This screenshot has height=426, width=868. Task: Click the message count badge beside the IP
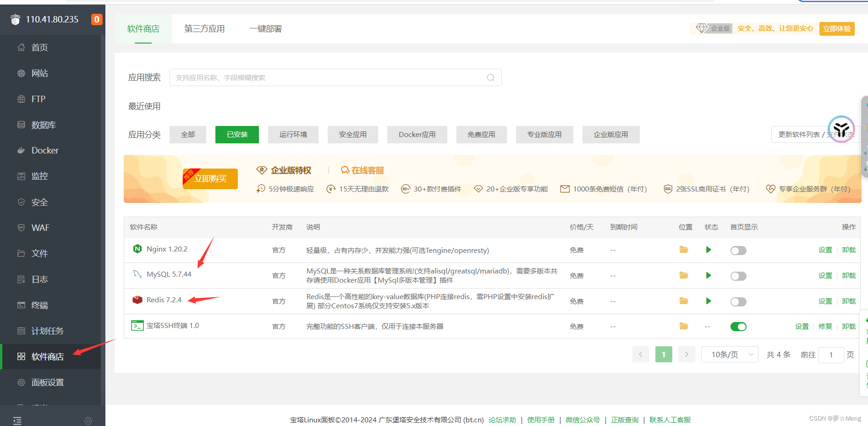[97, 19]
